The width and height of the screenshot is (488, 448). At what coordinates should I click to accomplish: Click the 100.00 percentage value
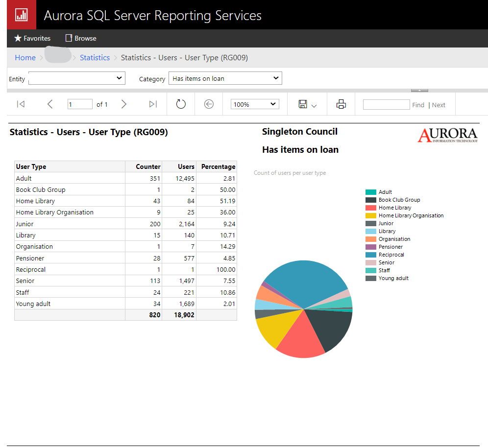[226, 269]
